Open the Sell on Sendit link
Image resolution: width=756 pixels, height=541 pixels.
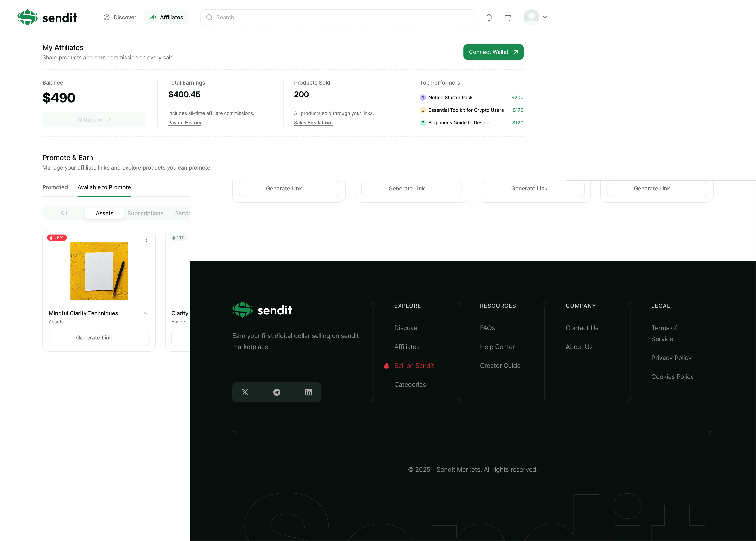[414, 366]
